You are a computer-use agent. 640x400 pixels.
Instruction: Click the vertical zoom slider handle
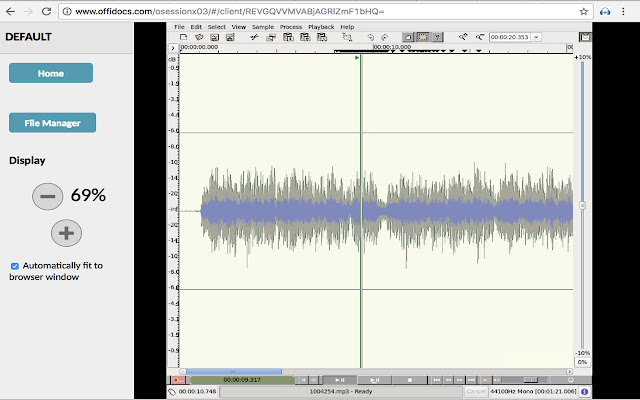pyautogui.click(x=582, y=205)
